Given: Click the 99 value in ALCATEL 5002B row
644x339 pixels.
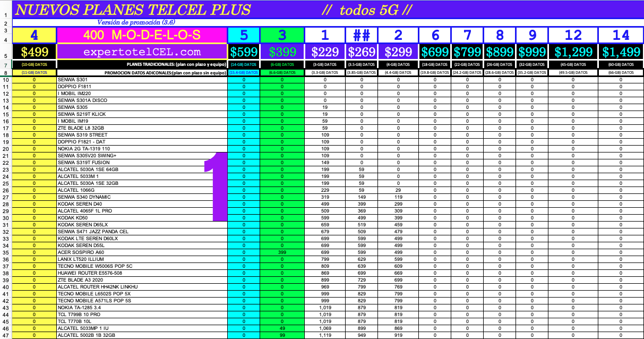Looking at the screenshot, I should click(x=282, y=335).
